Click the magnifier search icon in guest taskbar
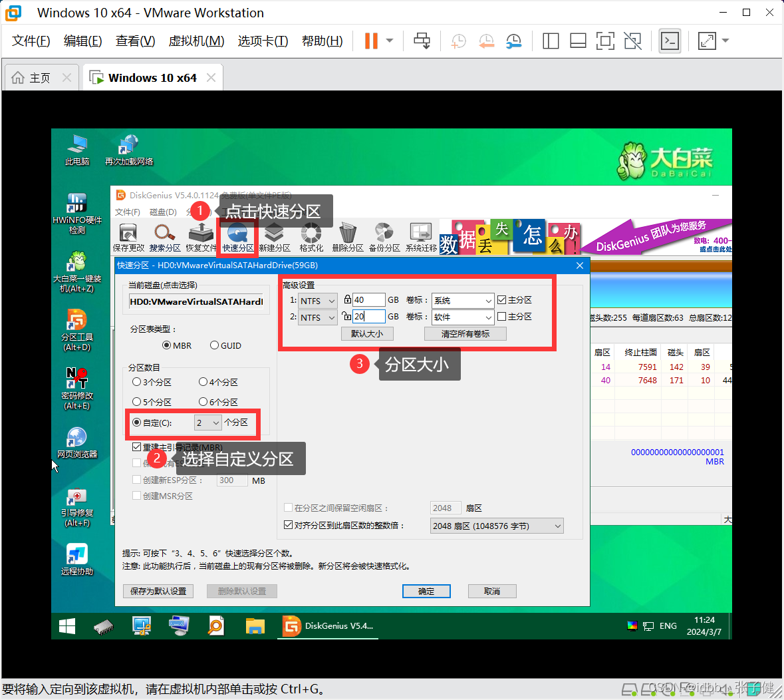 click(x=216, y=626)
